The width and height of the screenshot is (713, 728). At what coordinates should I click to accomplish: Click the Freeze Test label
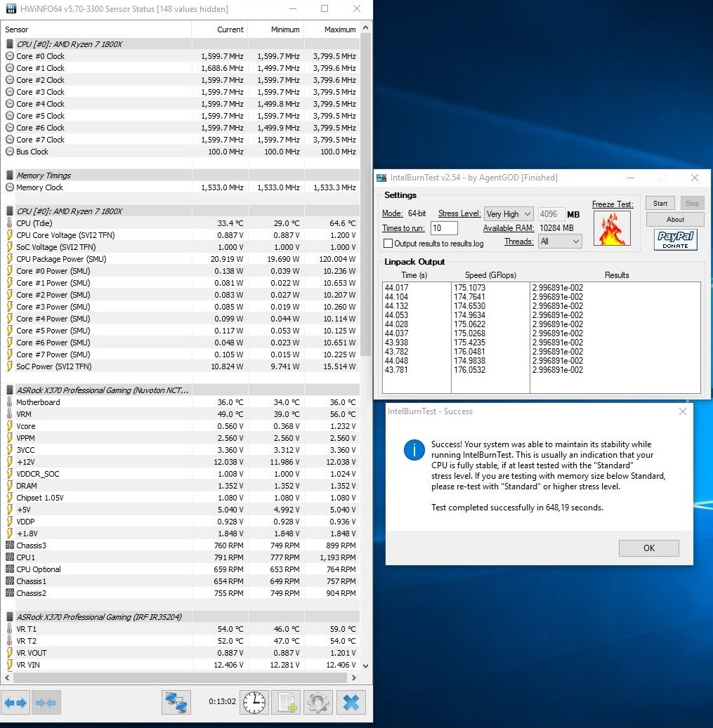click(613, 204)
